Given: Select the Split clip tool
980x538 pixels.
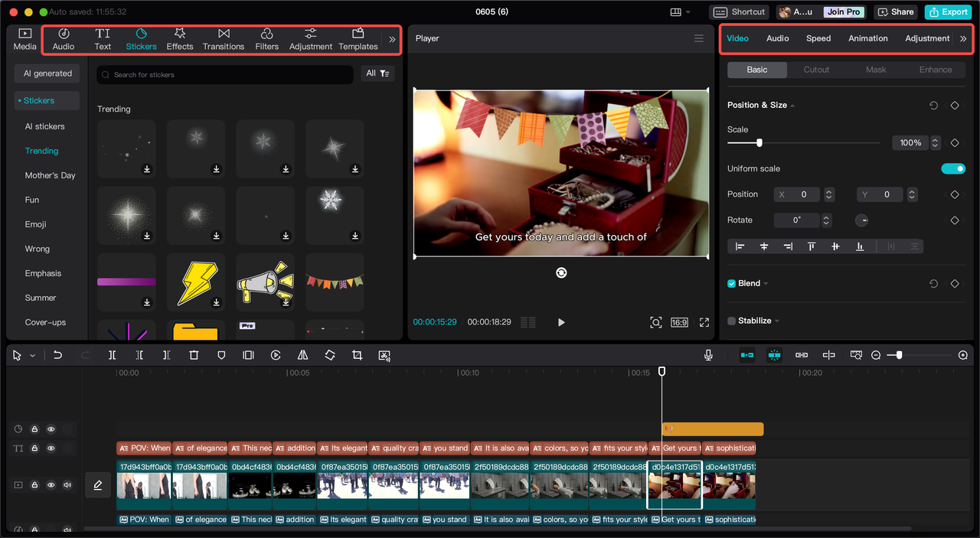Looking at the screenshot, I should coord(112,355).
